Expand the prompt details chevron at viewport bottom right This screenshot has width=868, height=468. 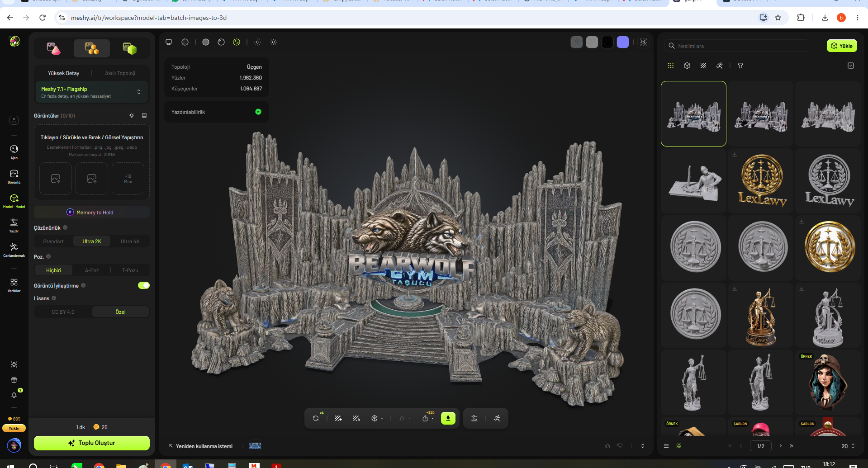(x=643, y=446)
